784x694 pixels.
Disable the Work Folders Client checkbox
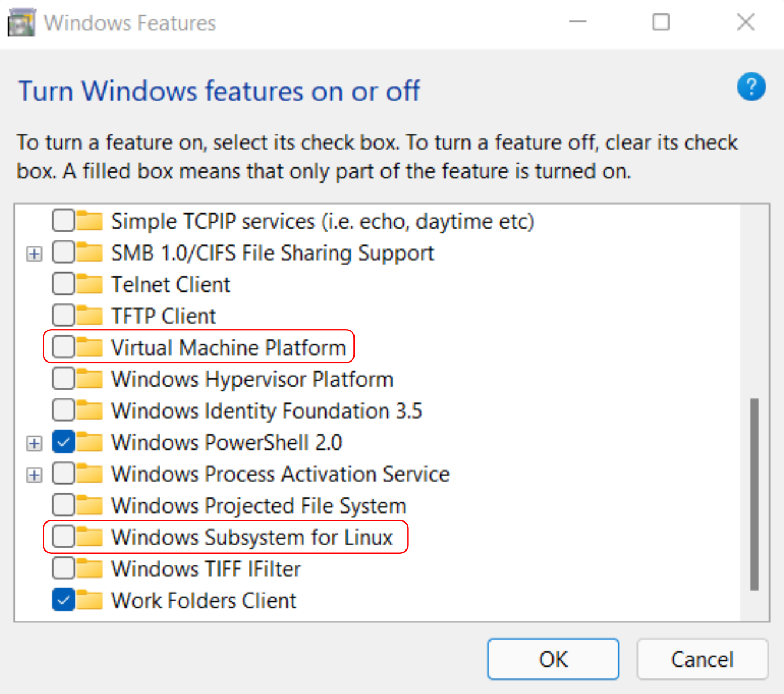click(62, 600)
